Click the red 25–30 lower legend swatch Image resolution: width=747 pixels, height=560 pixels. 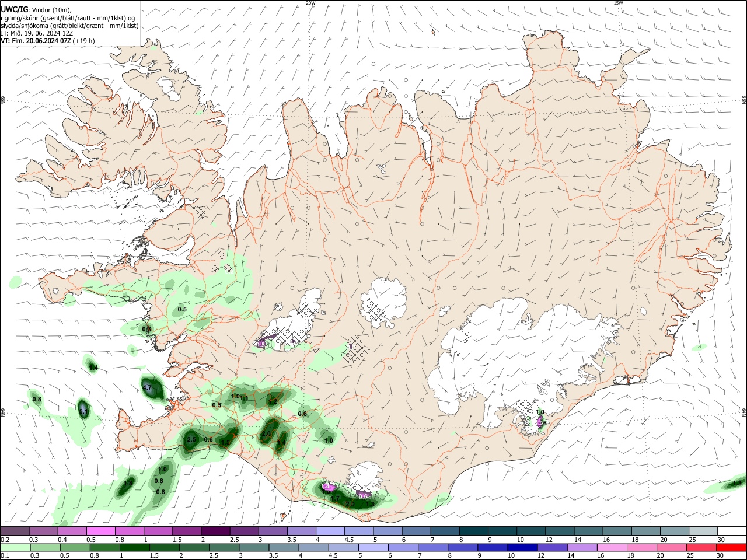[703, 548]
